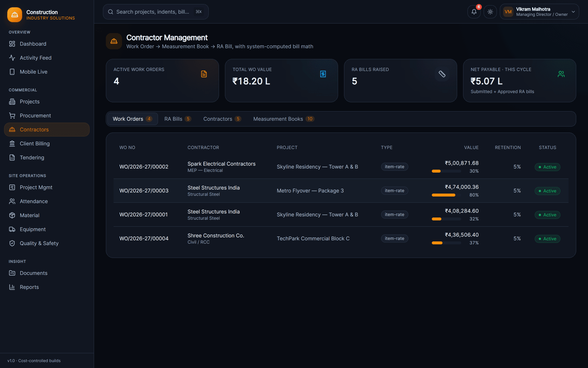Open the Tendering document icon
The width and height of the screenshot is (588, 368).
point(12,158)
